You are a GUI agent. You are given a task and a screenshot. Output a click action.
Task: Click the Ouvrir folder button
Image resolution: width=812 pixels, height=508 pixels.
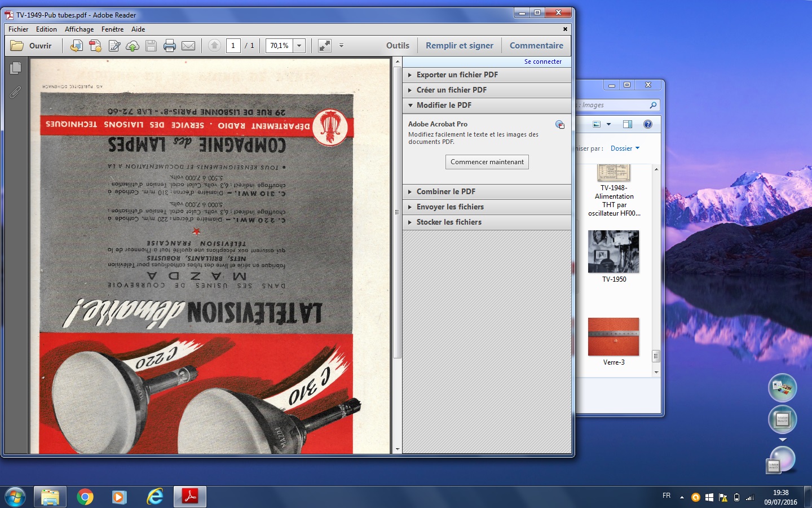click(31, 46)
